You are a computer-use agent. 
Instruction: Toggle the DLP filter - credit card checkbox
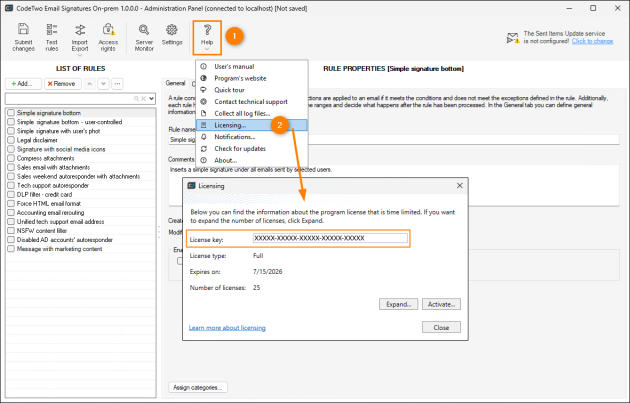(11, 194)
